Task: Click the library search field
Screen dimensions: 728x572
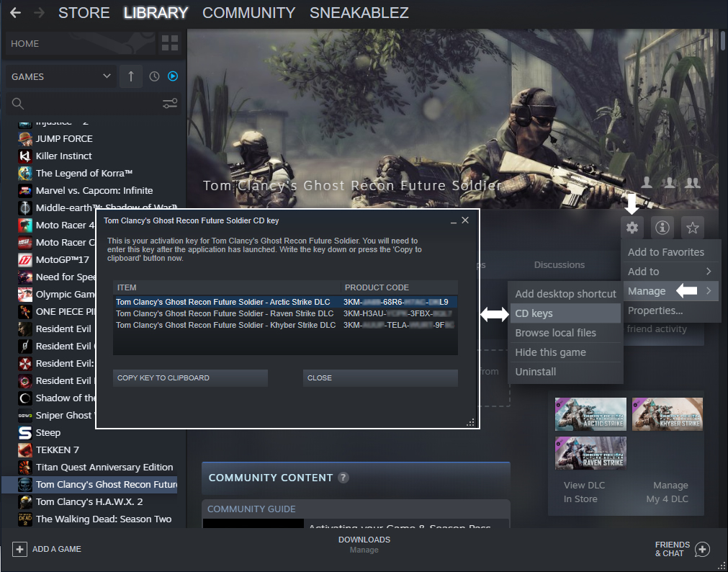Action: 89,104
